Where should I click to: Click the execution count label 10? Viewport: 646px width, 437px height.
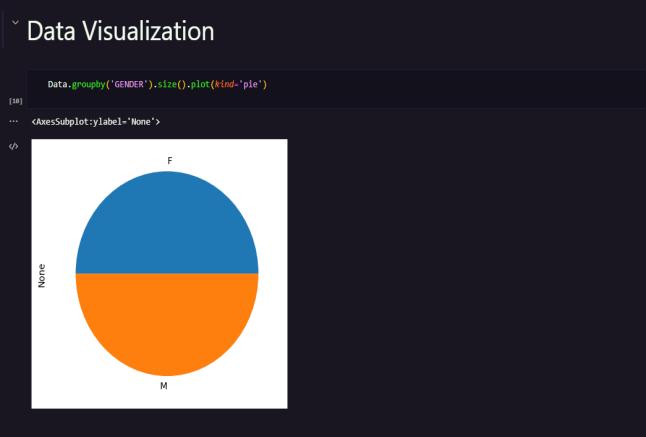click(16, 101)
